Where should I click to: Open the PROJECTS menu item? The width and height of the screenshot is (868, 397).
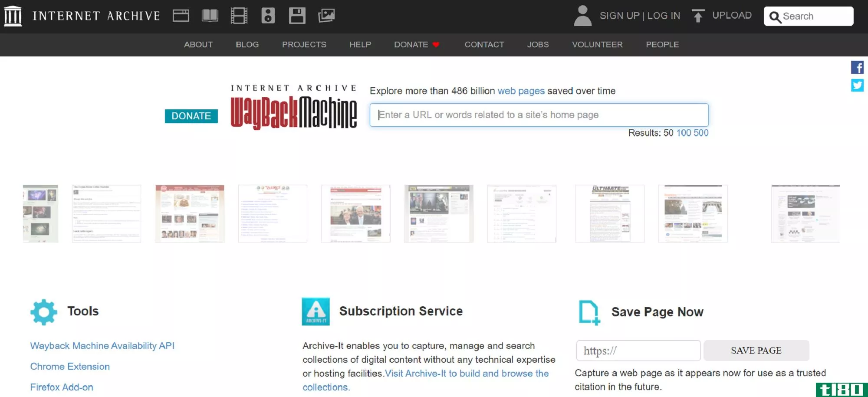coord(304,45)
